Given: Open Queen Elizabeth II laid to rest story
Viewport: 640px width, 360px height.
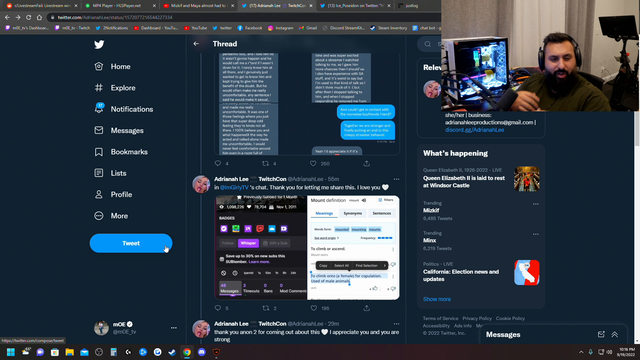Looking at the screenshot, I should click(464, 182).
